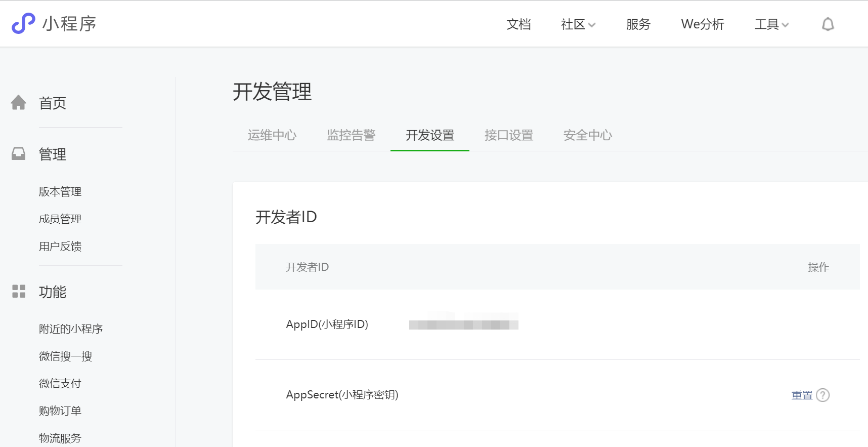The height and width of the screenshot is (447, 868).
Task: Click the 功能 grid icon
Action: pos(19,292)
